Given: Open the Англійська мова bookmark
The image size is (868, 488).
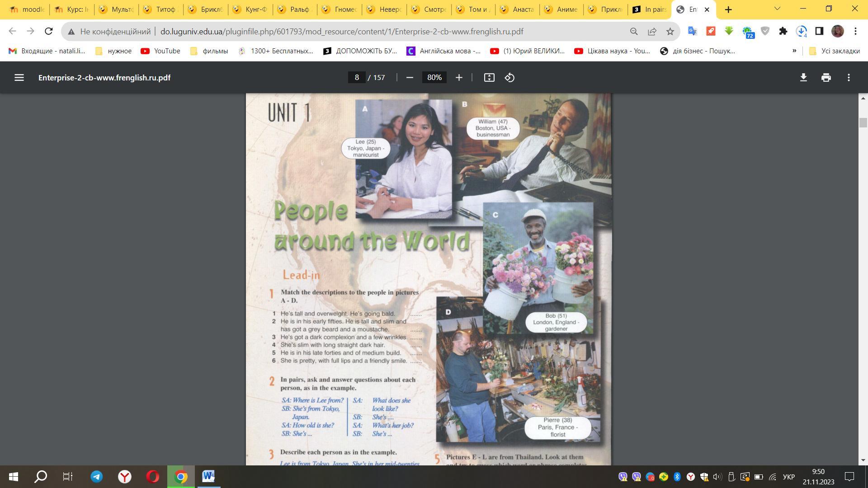Looking at the screenshot, I should pos(444,51).
